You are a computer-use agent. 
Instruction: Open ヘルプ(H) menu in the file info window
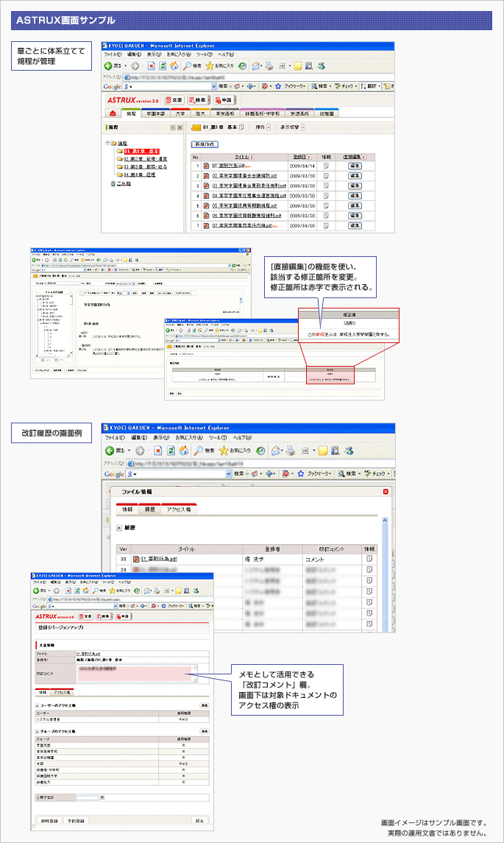(242, 437)
